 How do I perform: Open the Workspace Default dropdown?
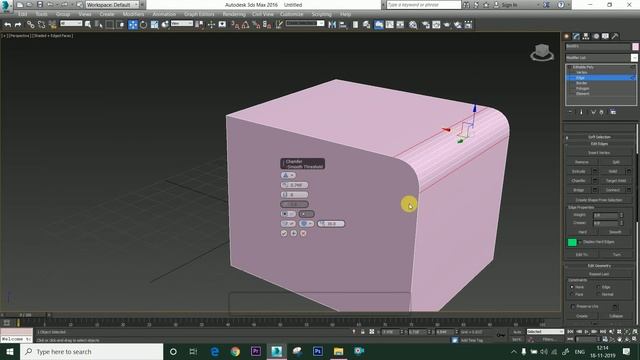(112, 5)
